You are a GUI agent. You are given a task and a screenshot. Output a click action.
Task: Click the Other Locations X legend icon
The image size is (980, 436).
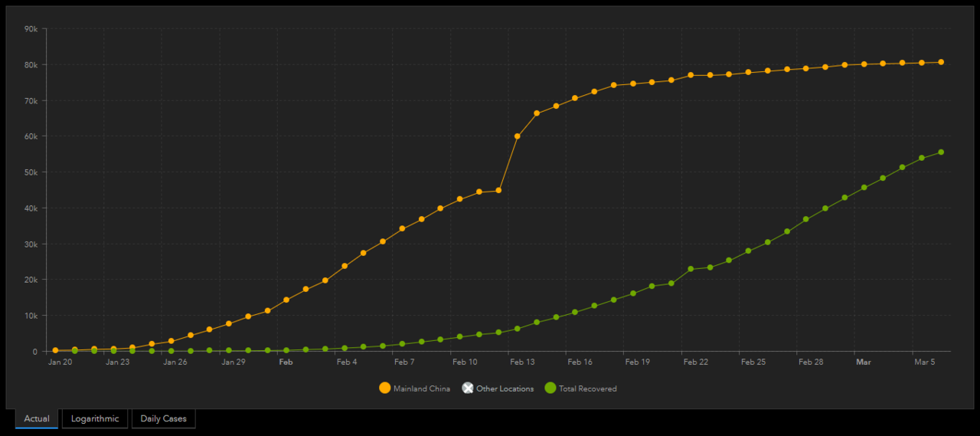click(468, 388)
